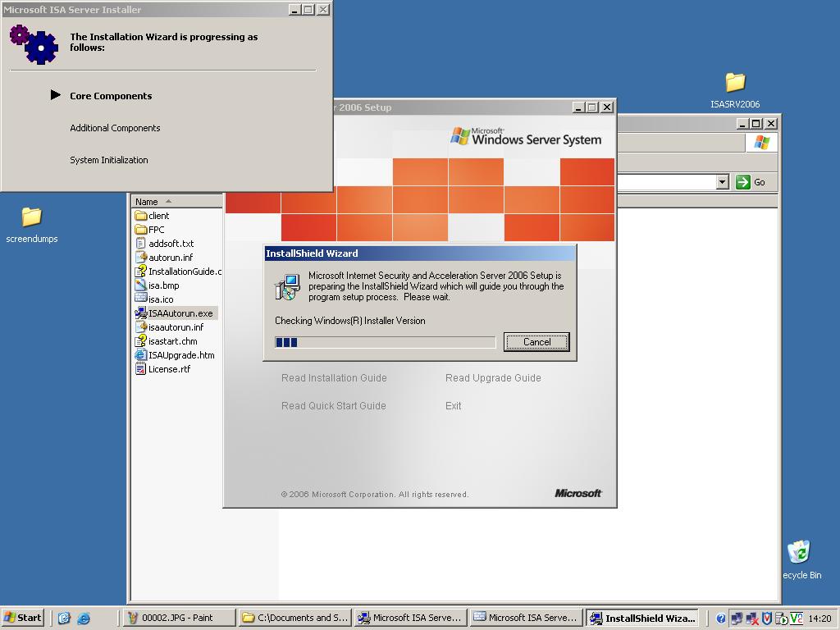This screenshot has width=840, height=630.
Task: Click the Additional Components step
Action: [x=115, y=128]
